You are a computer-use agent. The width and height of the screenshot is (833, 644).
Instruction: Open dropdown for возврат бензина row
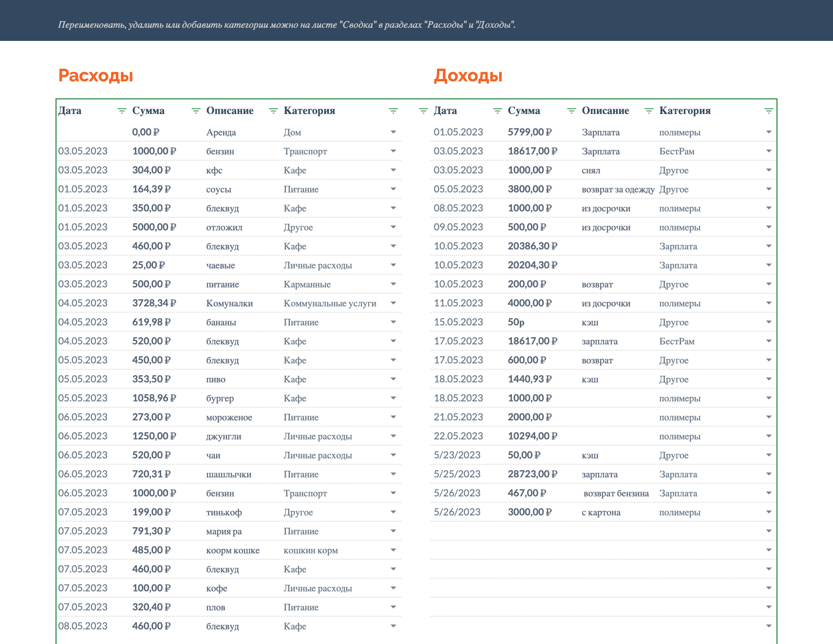pos(769,493)
